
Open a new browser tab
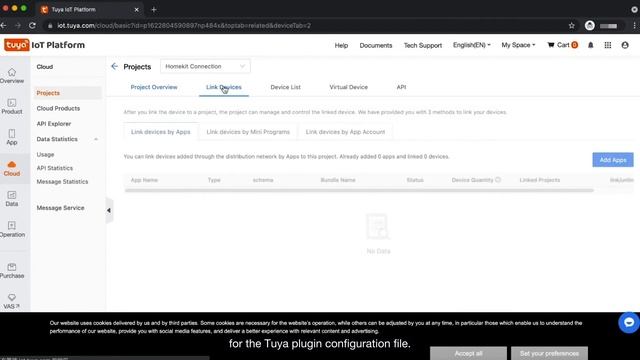coord(153,9)
